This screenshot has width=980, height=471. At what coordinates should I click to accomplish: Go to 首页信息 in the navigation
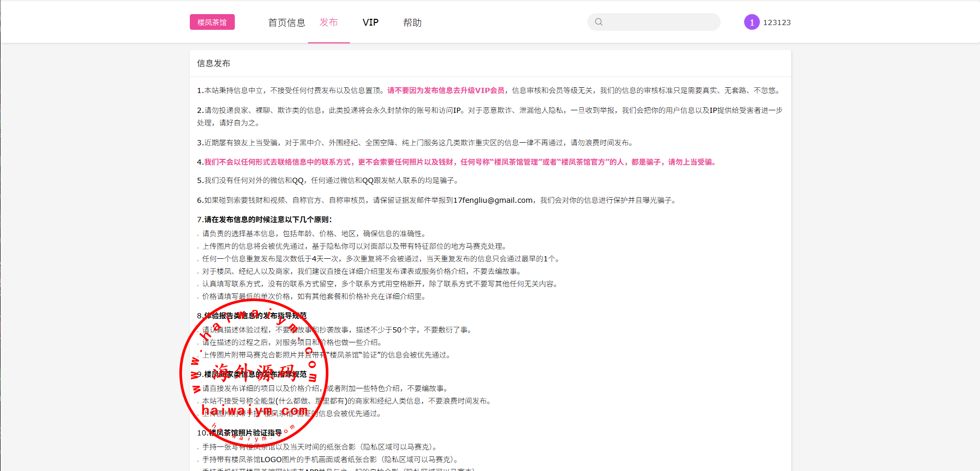click(x=287, y=22)
